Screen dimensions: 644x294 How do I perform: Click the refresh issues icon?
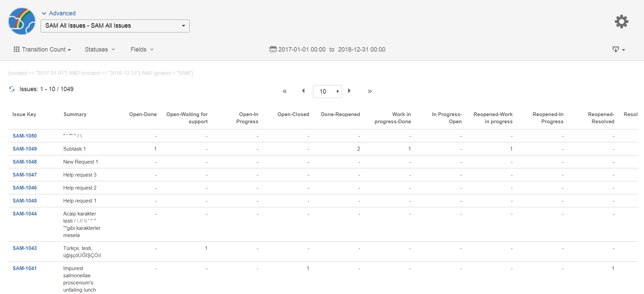12,89
